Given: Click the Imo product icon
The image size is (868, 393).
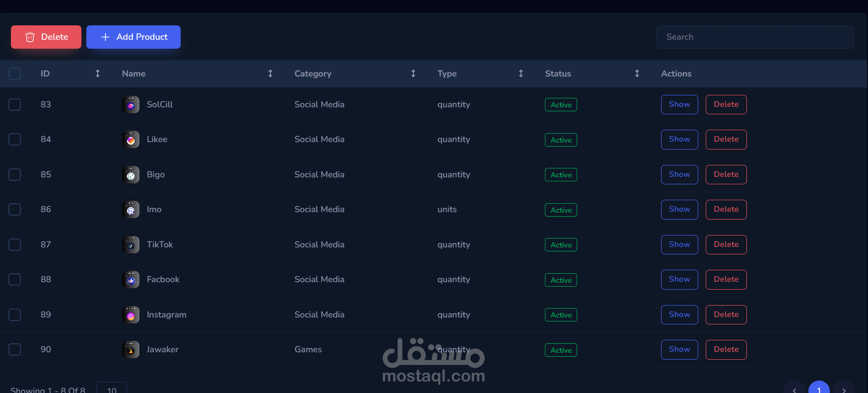Looking at the screenshot, I should (131, 210).
